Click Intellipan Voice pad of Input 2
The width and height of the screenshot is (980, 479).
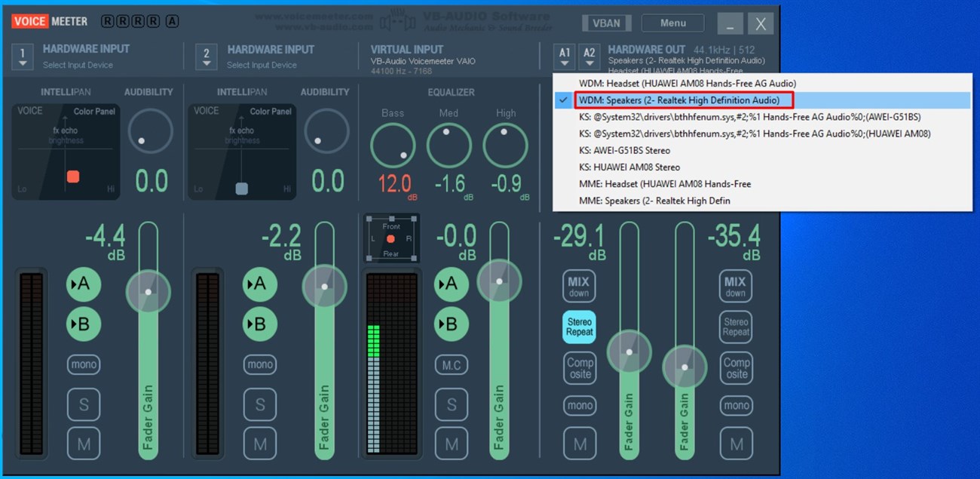242,150
